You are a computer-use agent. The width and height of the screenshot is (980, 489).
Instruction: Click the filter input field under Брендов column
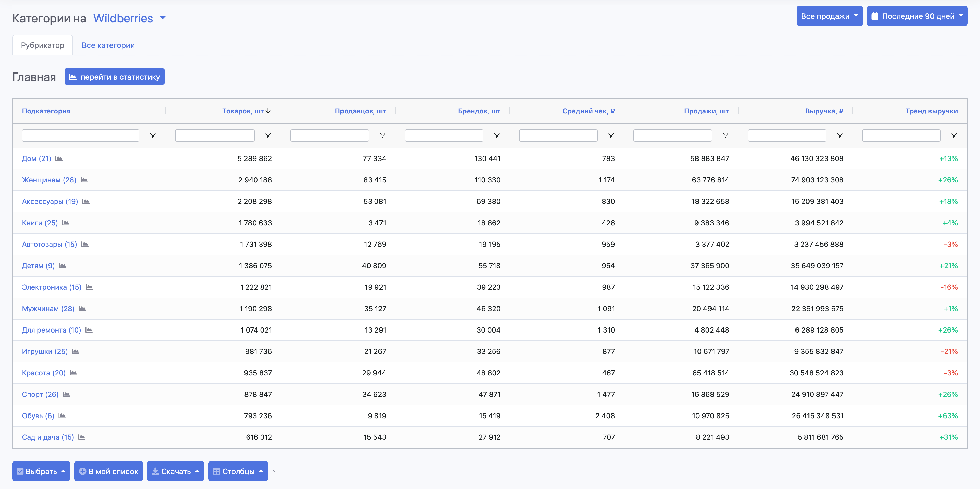[444, 135]
